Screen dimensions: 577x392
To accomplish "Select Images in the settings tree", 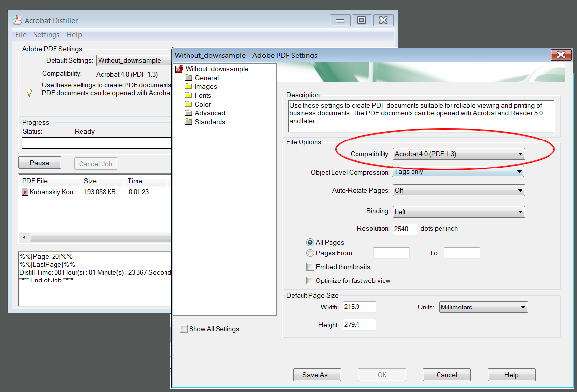I will point(206,86).
